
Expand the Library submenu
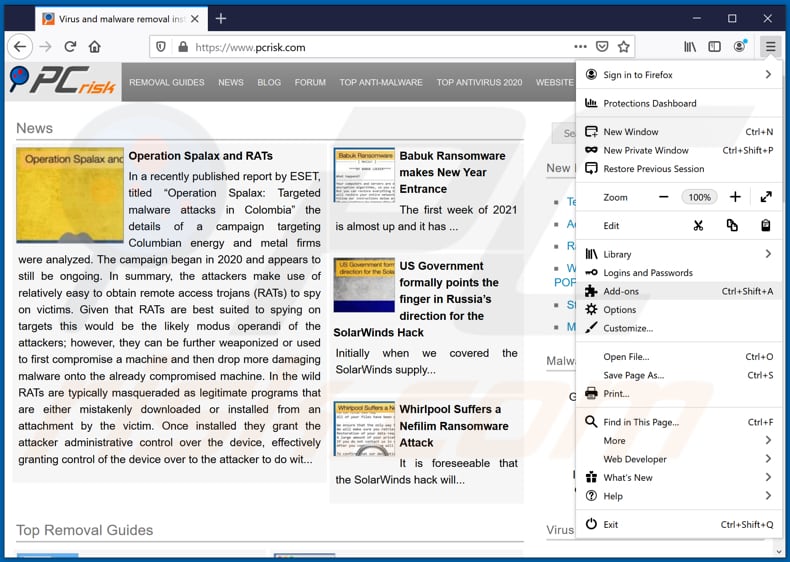pyautogui.click(x=678, y=254)
